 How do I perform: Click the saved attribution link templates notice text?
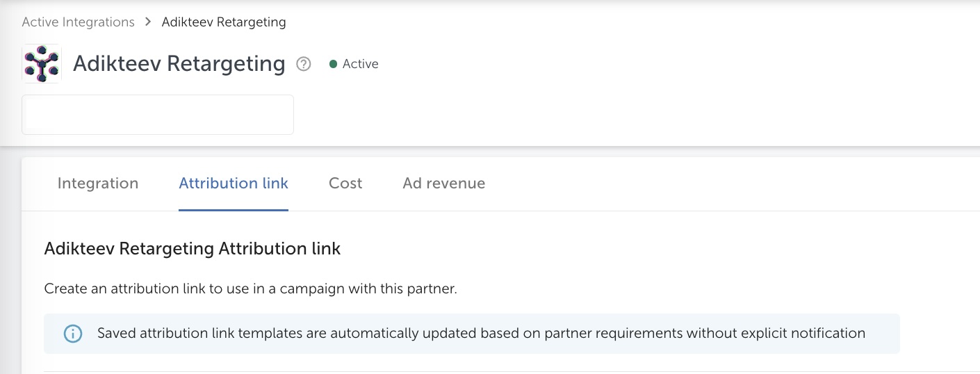[x=481, y=334]
